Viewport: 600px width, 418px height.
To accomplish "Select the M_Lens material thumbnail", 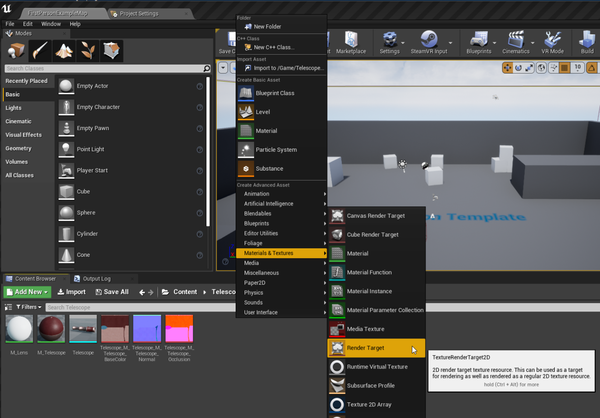I will [19, 329].
